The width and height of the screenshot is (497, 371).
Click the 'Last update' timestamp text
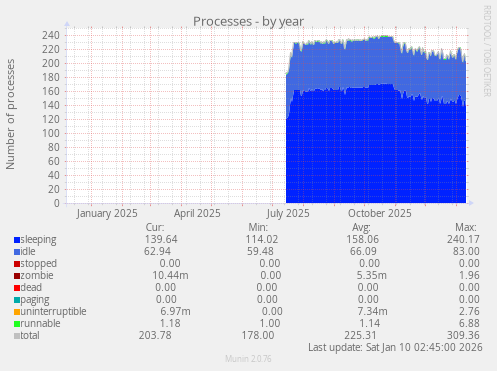click(395, 347)
